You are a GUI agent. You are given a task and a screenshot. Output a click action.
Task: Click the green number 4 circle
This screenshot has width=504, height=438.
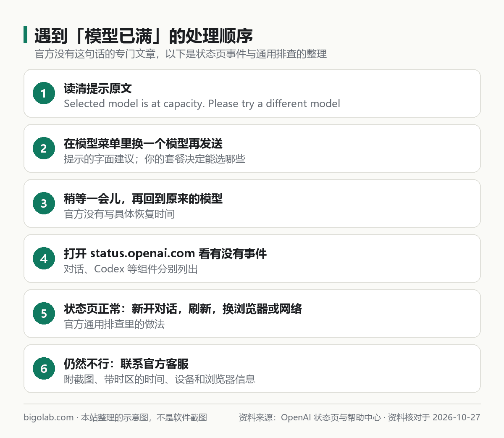click(x=44, y=259)
